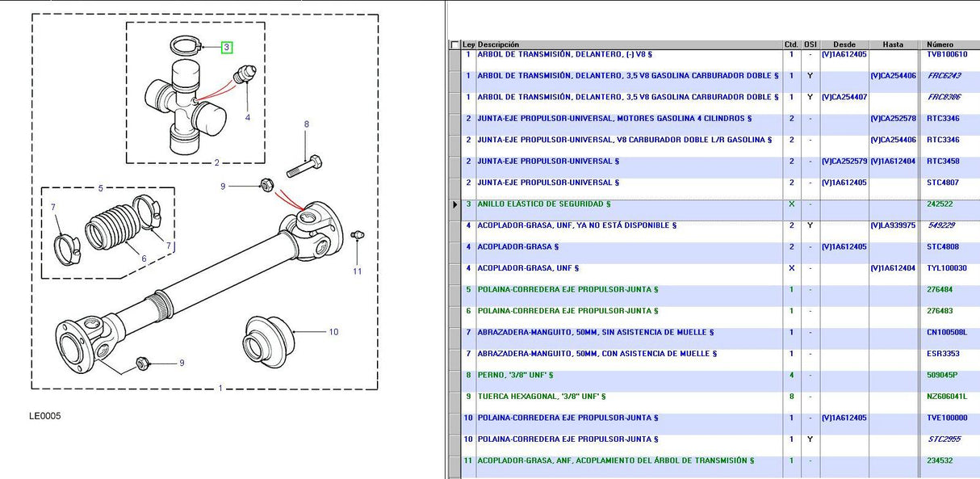This screenshot has height=479, width=980.
Task: Open part number TVB100610
Action: [947, 55]
